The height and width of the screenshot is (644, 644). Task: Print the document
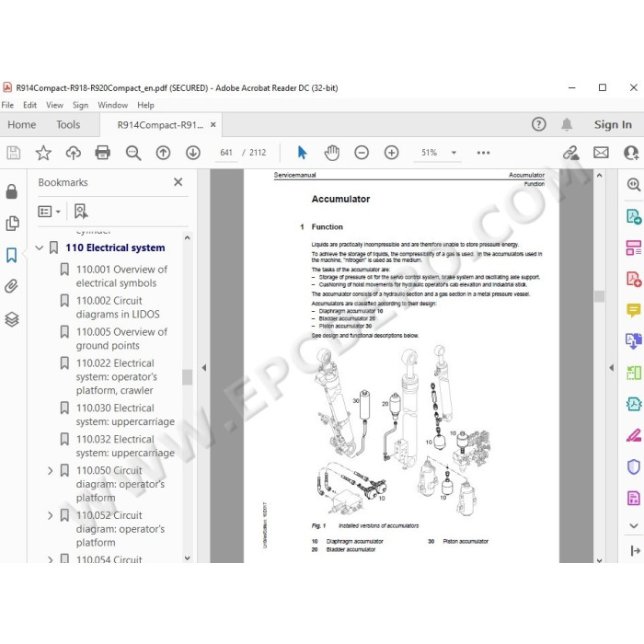tap(103, 153)
